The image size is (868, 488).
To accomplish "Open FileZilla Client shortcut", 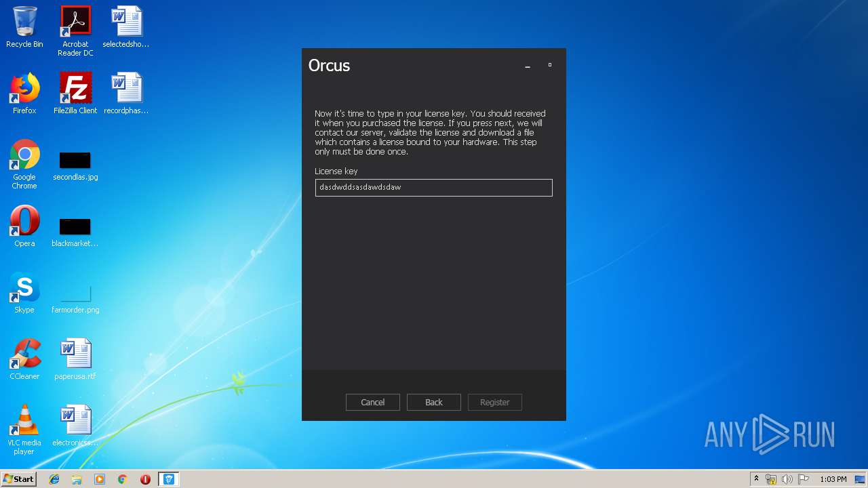I will [x=75, y=94].
